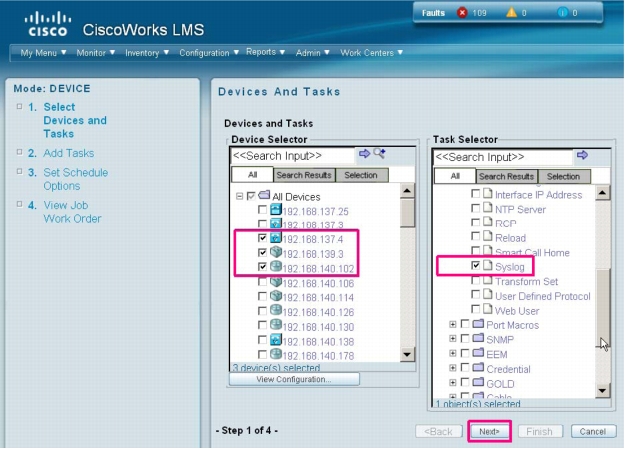
Task: Uncheck the All Devices checkbox
Action: [251, 196]
